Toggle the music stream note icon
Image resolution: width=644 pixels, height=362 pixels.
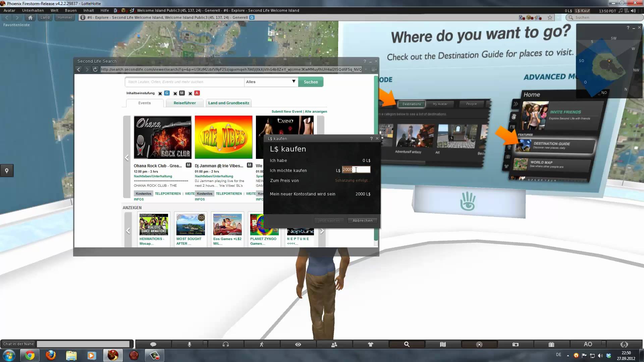[621, 11]
